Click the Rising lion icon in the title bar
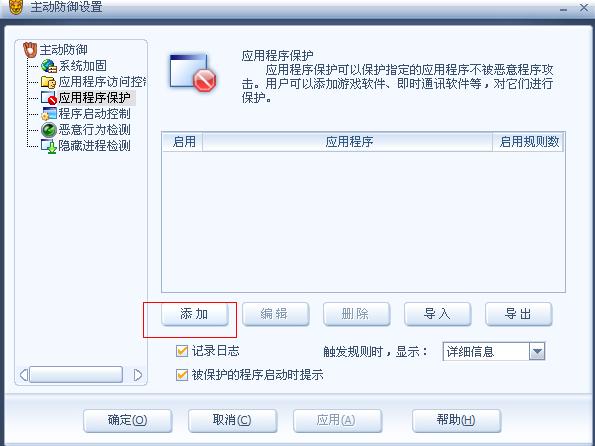Screen dimensions: 595x446 point(16,7)
